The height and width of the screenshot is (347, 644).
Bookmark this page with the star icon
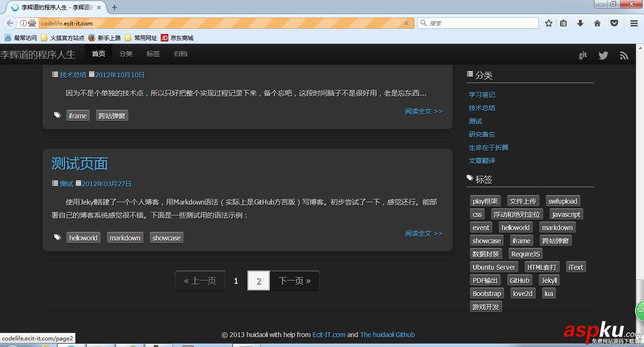tap(548, 23)
